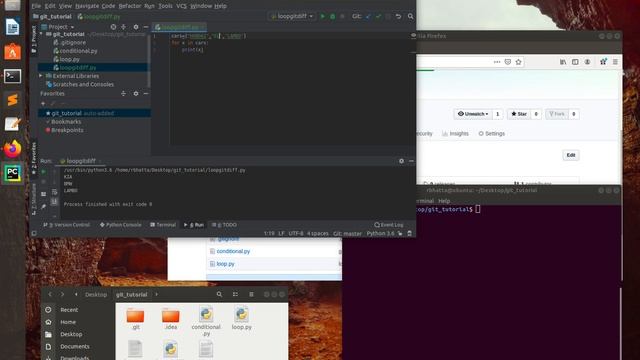
Task: Launch Firefox from Ubuntu dock
Action: pyautogui.click(x=12, y=149)
